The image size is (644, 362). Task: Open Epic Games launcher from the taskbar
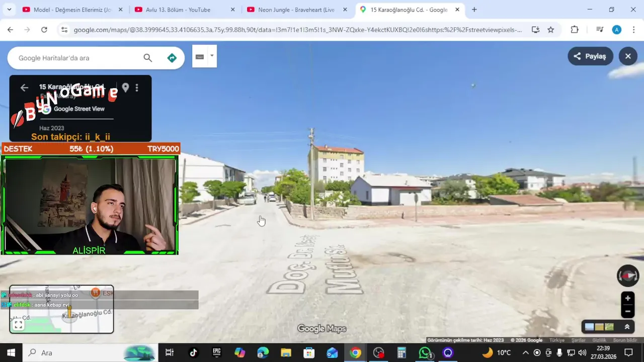pos(216,352)
